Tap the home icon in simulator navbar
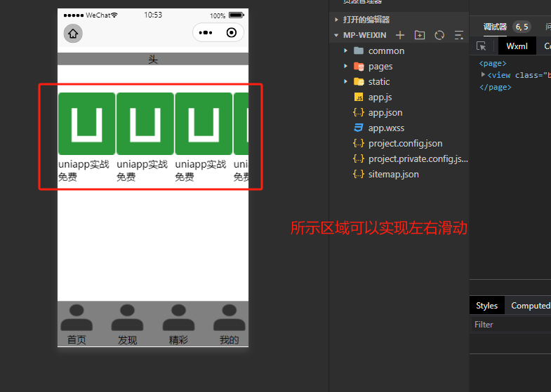The image size is (551, 392). click(73, 34)
